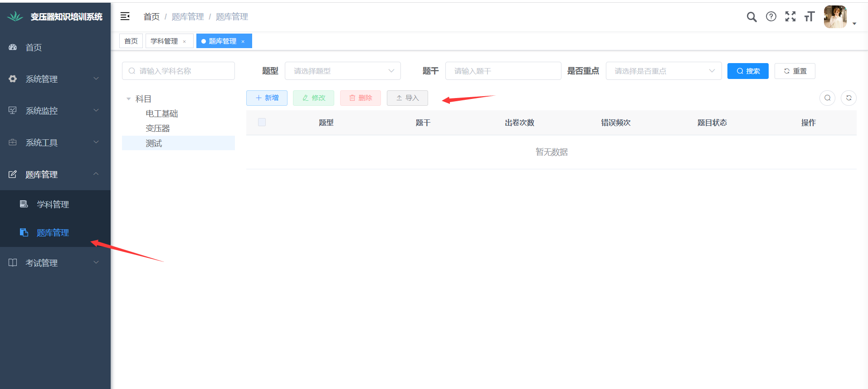868x389 pixels.
Task: Close the 学科管理 tab
Action: tap(184, 41)
